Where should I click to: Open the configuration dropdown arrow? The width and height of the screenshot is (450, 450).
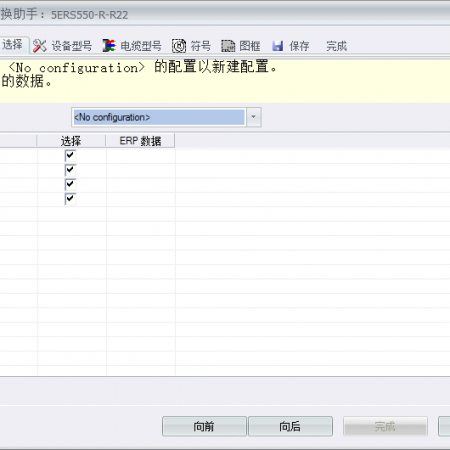[253, 117]
